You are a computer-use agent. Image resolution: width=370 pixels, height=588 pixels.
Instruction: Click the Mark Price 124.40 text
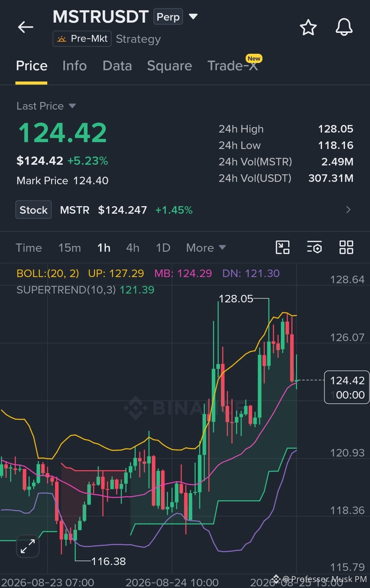pos(62,180)
